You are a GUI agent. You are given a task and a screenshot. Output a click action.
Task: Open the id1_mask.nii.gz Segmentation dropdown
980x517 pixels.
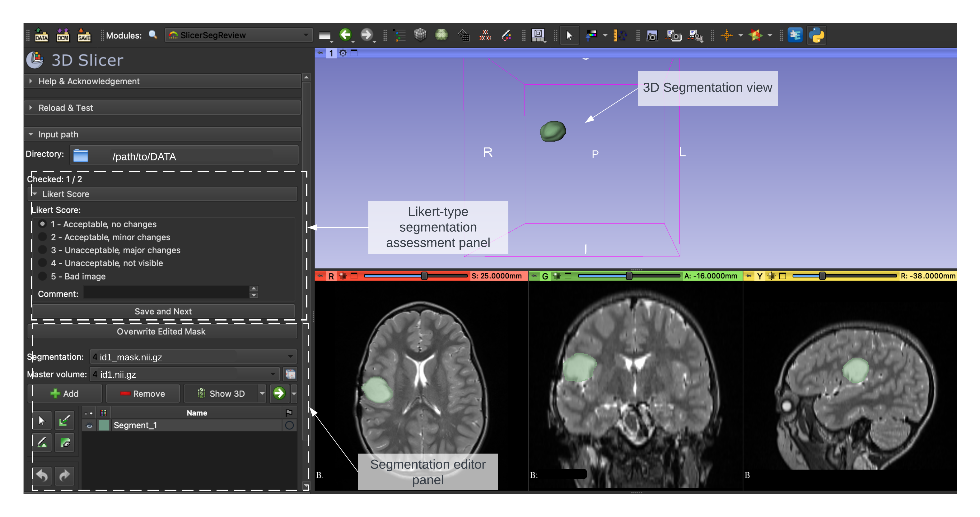tap(193, 357)
